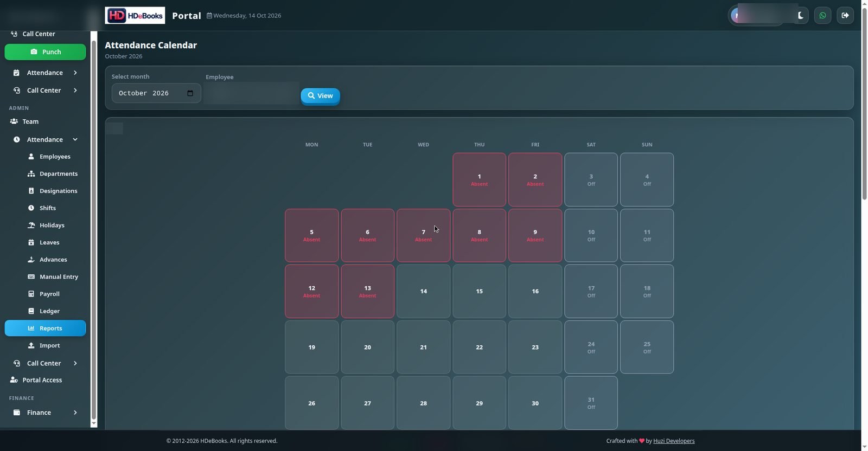Expand the Call Center menu above the ADMIN heading
868x451 pixels.
(45, 91)
